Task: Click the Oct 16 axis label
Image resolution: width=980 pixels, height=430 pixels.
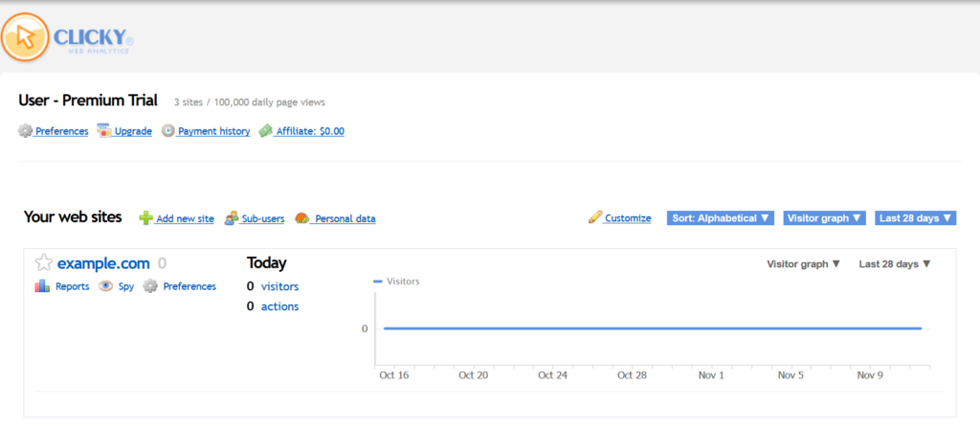Action: coord(393,375)
